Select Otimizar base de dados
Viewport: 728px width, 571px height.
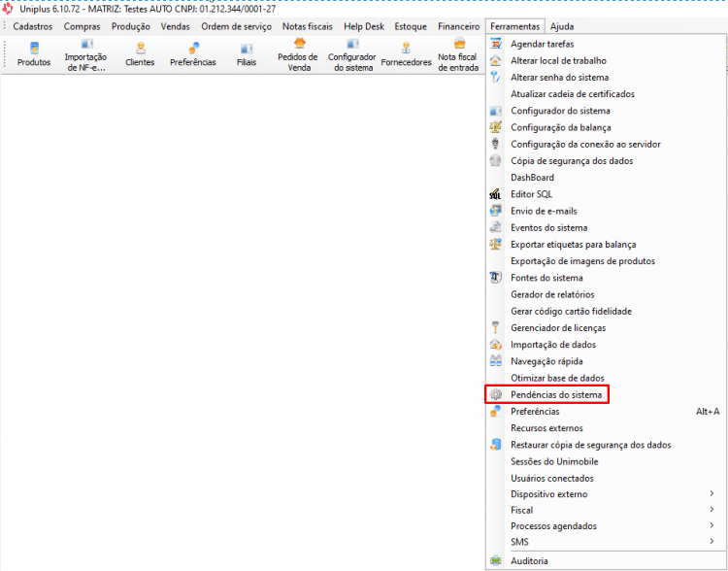click(606, 378)
